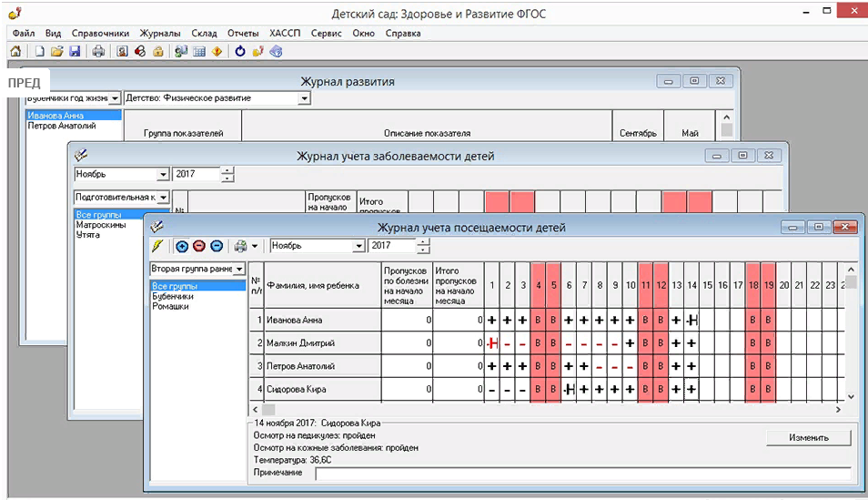
Task: Click the attendance table horizontal scrollbar
Action: 546,411
